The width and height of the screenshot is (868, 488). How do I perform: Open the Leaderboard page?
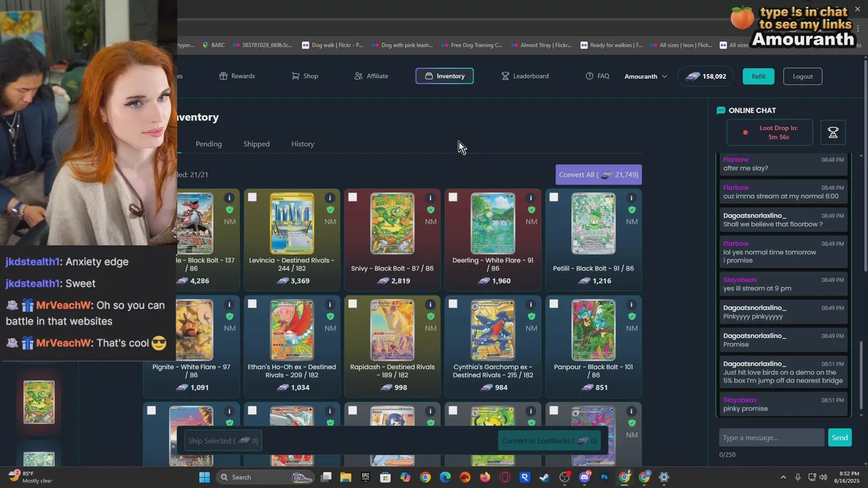(x=525, y=76)
